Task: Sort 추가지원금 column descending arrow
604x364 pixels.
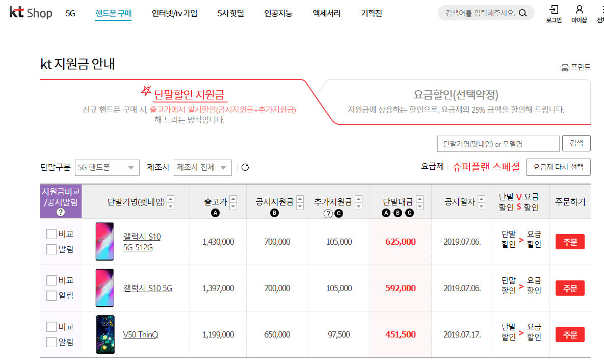Action: coord(359,206)
